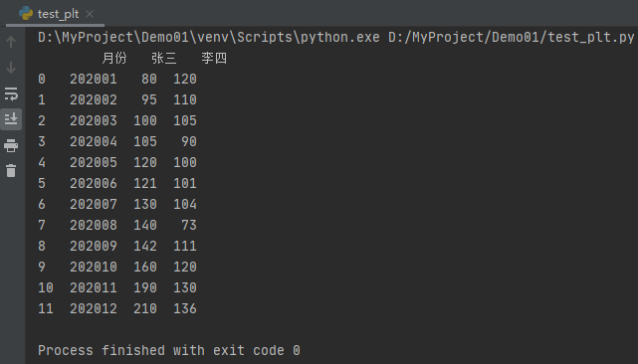Click the 月份 column header
Viewport: 638px width, 364px height.
(114, 58)
